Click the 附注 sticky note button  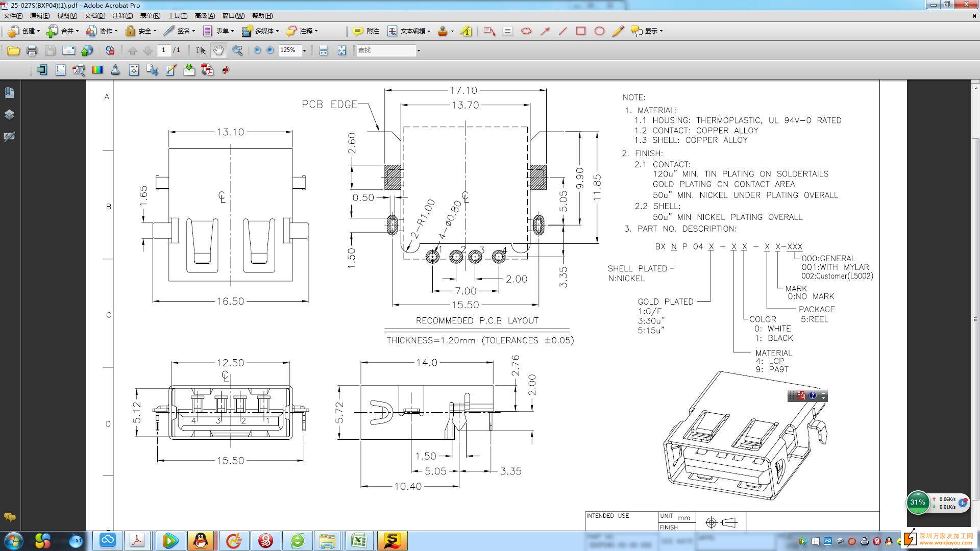pos(366,31)
